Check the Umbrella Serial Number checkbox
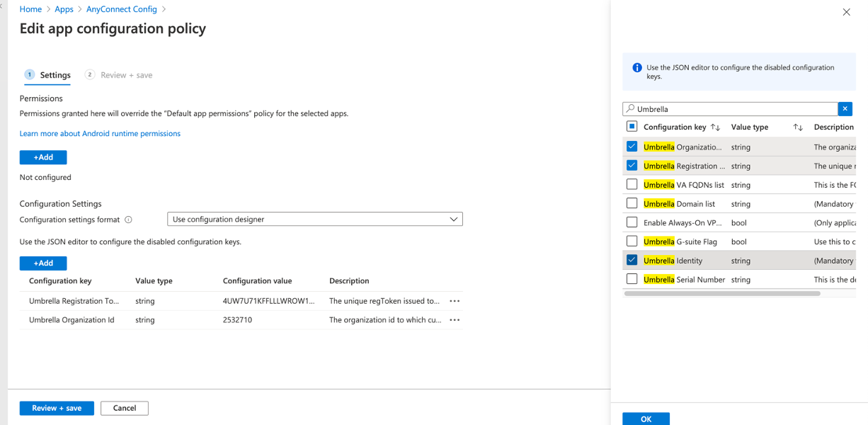Viewport: 868px width, 425px height. pos(632,279)
